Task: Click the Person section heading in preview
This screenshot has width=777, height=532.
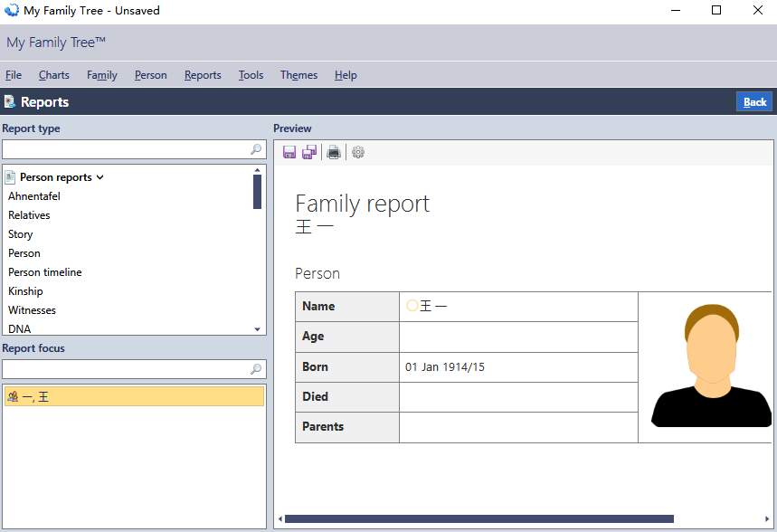Action: 317,273
